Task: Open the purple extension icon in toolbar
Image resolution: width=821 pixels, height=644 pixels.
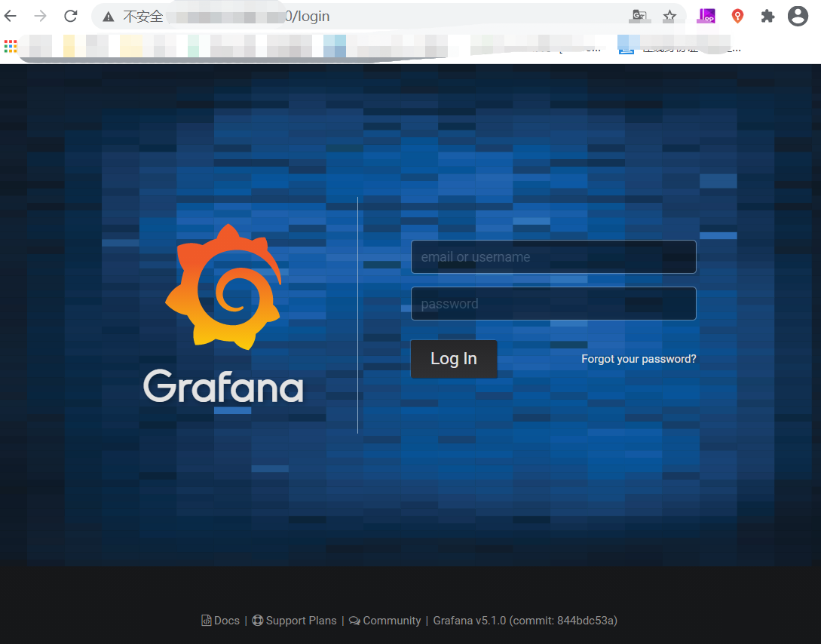Action: click(706, 17)
